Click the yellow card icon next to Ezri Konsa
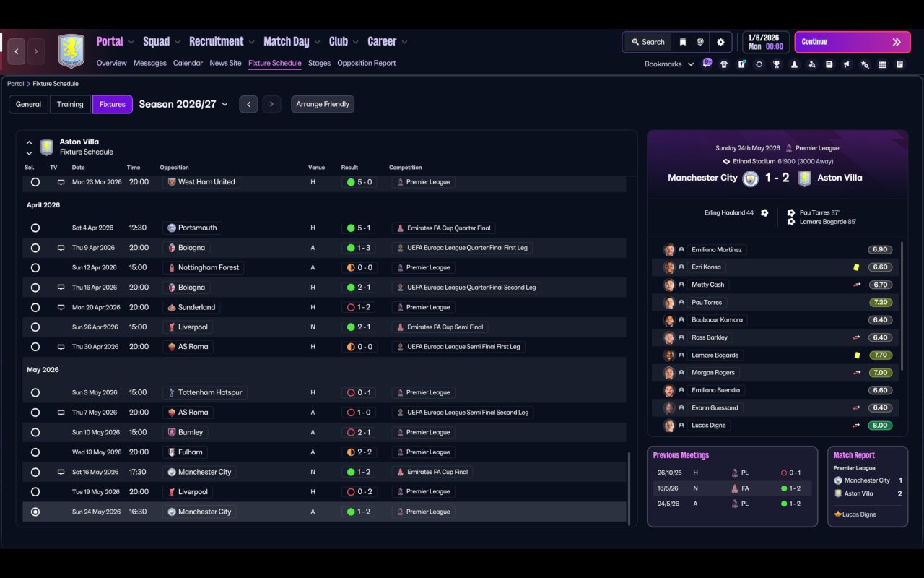Image resolution: width=924 pixels, height=578 pixels. coord(856,267)
